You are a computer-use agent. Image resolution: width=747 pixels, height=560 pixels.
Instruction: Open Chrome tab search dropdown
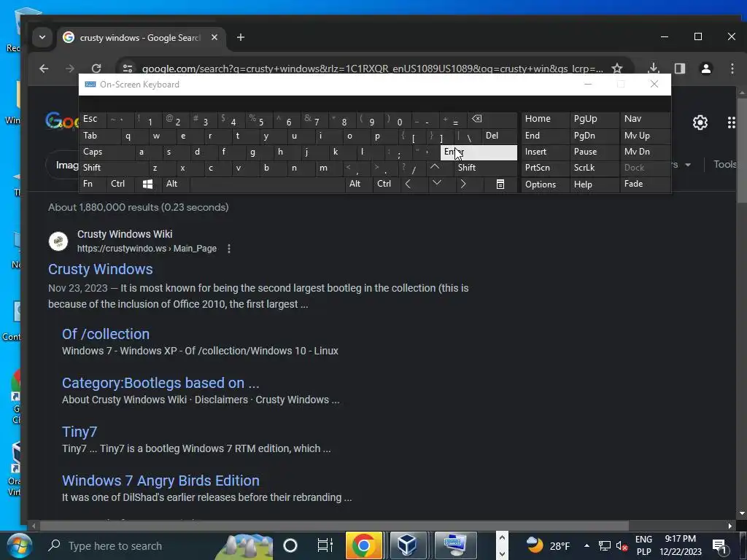click(42, 37)
